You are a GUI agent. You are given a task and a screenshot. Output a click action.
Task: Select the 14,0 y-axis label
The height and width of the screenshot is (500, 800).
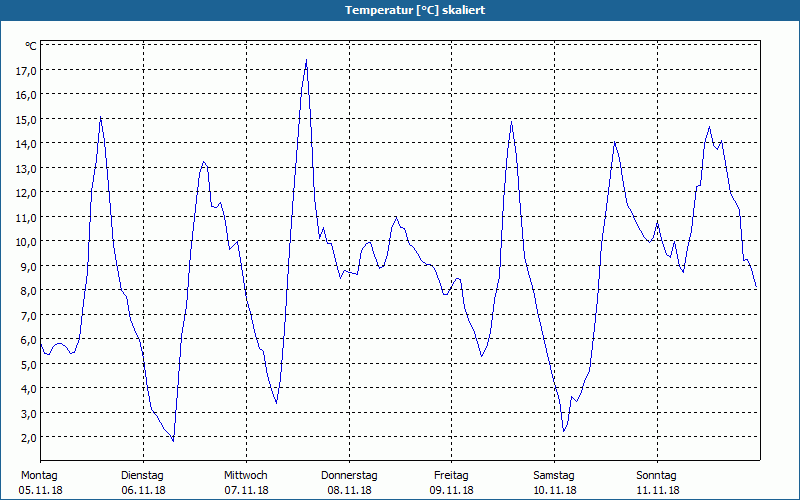pyautogui.click(x=26, y=144)
